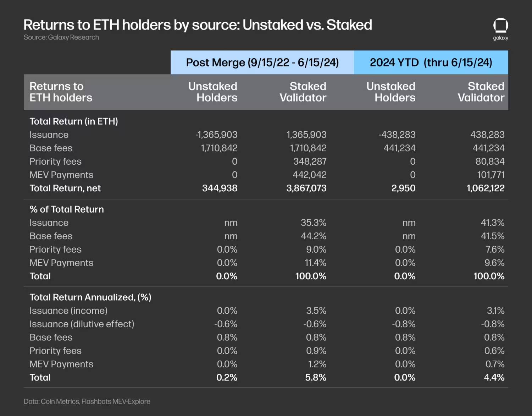Click the -1,365,903 issuance value
Image resolution: width=532 pixels, height=416 pixels.
click(216, 135)
